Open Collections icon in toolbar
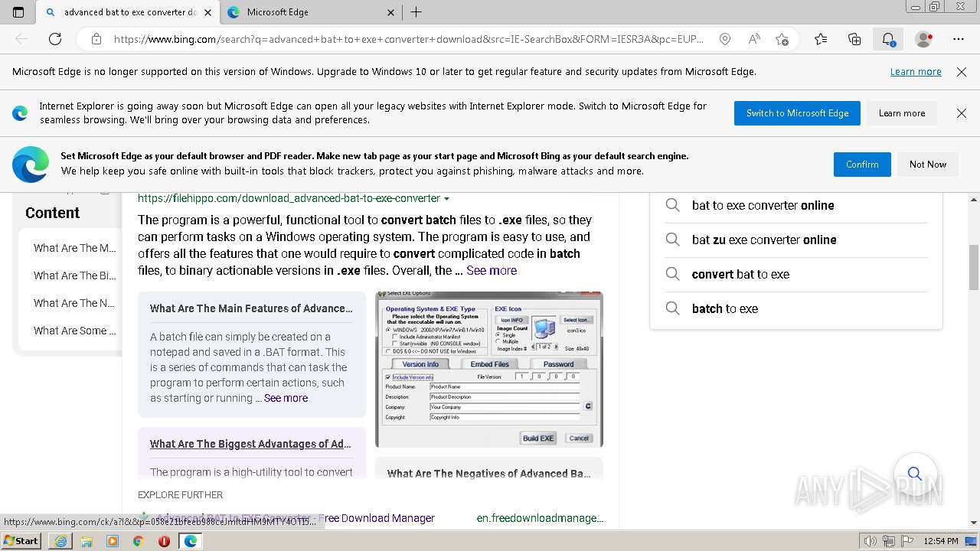The image size is (980, 551). tap(854, 39)
